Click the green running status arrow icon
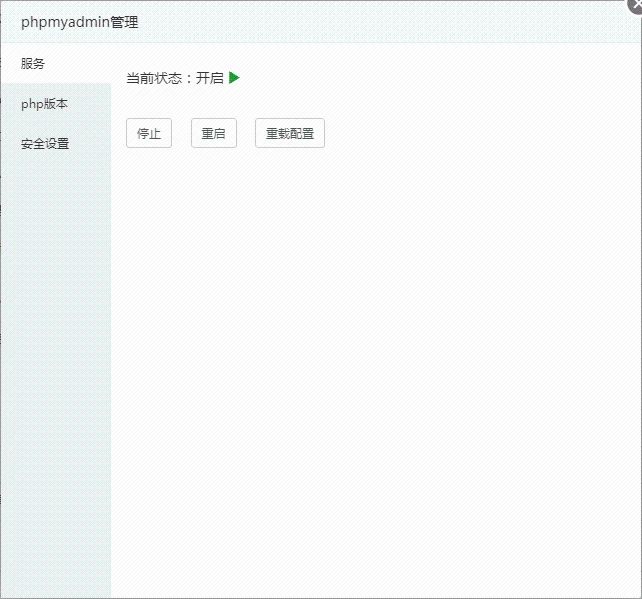The image size is (642, 599). coord(234,78)
